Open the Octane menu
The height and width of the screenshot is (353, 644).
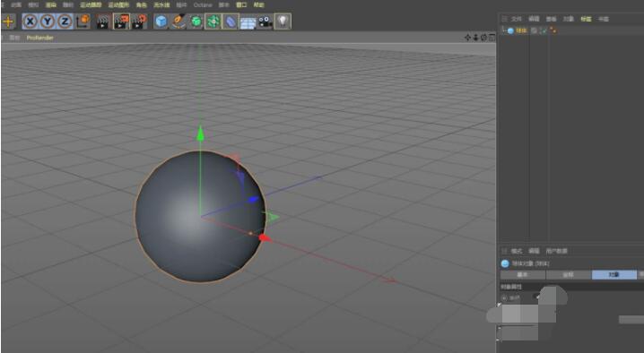[203, 4]
